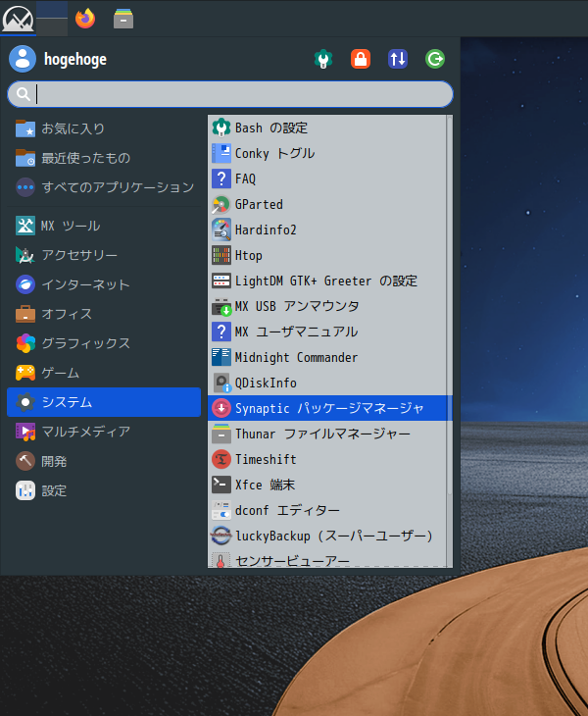This screenshot has width=588, height=716.
Task: Launch luckyBackup (スーパーユーザー)
Action: coord(327,536)
